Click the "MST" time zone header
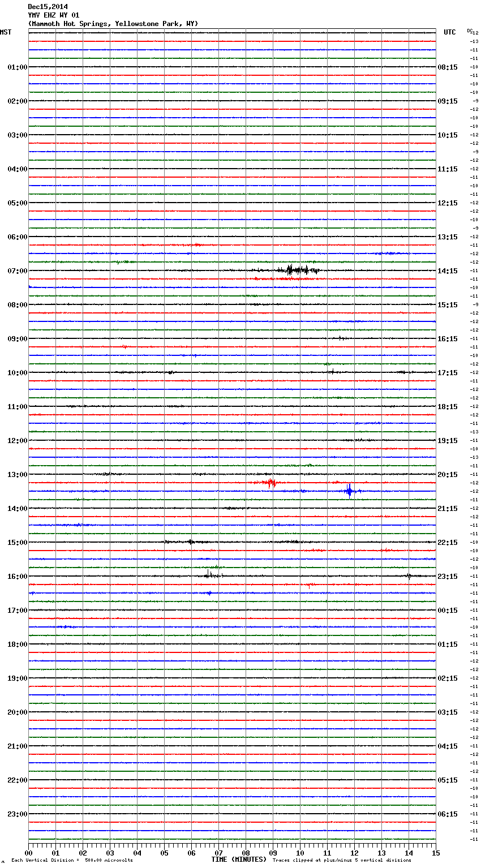 (x=6, y=32)
